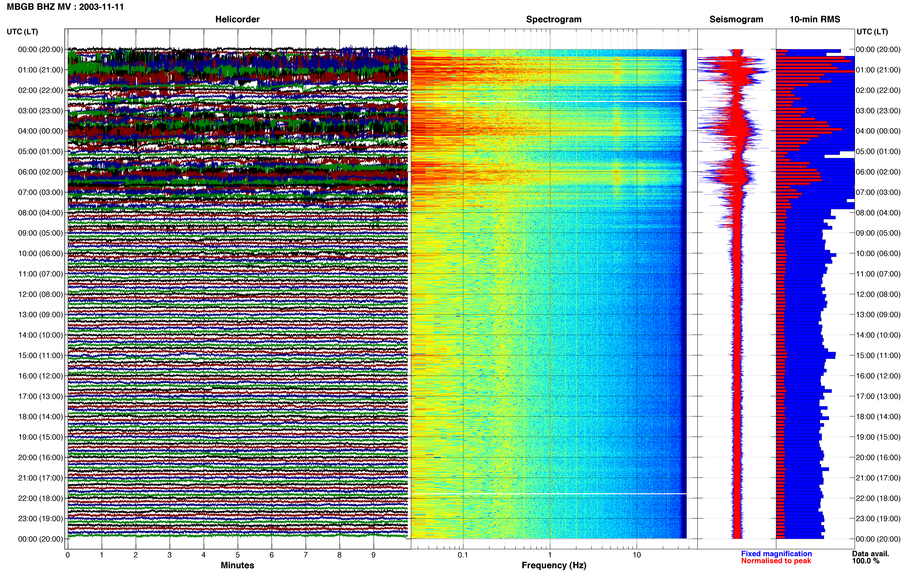Click the '0' tick on Minutes axis
This screenshot has width=924, height=578.
[x=68, y=555]
